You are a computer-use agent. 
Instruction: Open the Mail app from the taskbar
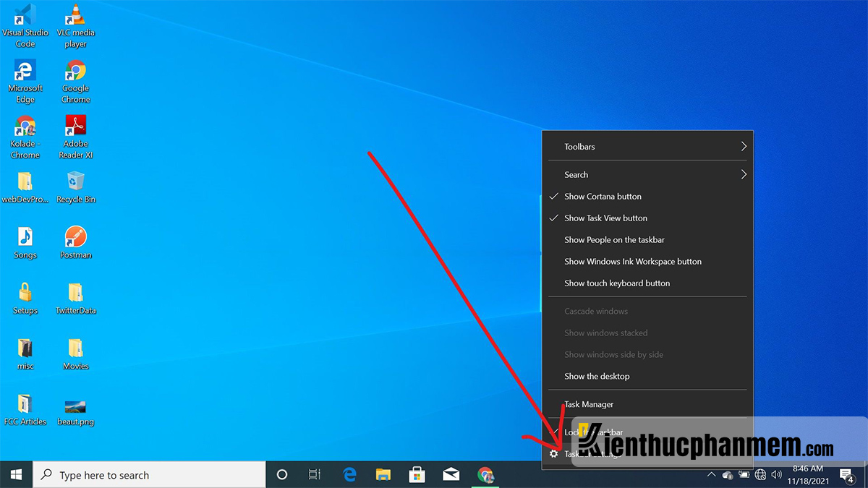pyautogui.click(x=451, y=474)
